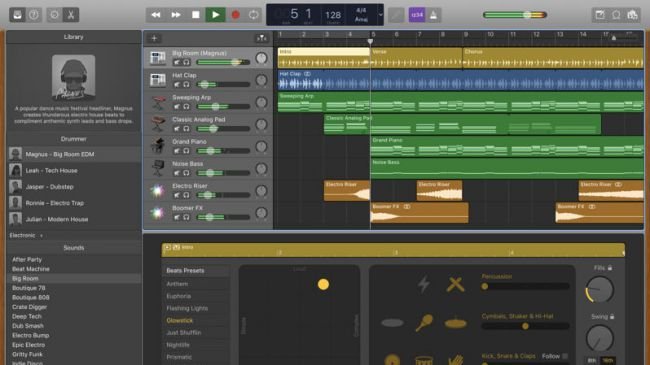Open Quick Help question mark button
650x365 pixels.
(x=34, y=15)
